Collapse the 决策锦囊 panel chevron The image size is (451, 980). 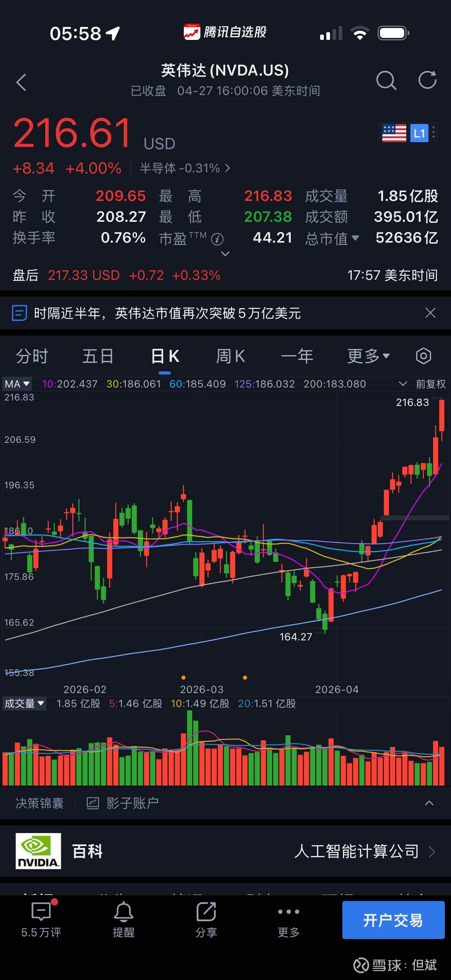429,803
